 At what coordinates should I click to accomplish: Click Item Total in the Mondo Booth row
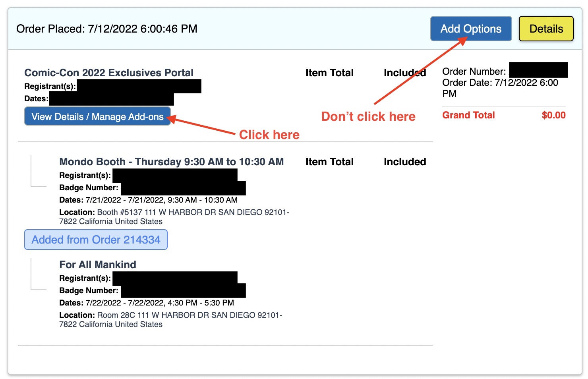click(329, 162)
